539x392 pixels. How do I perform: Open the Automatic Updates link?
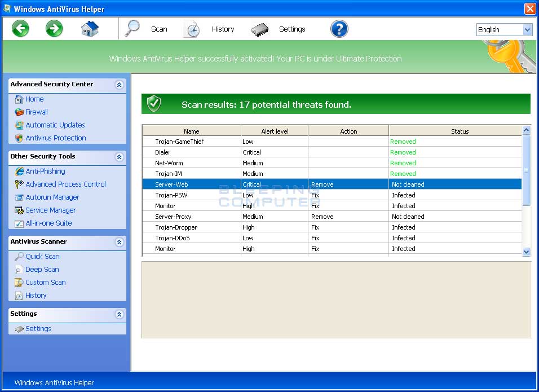tap(55, 125)
